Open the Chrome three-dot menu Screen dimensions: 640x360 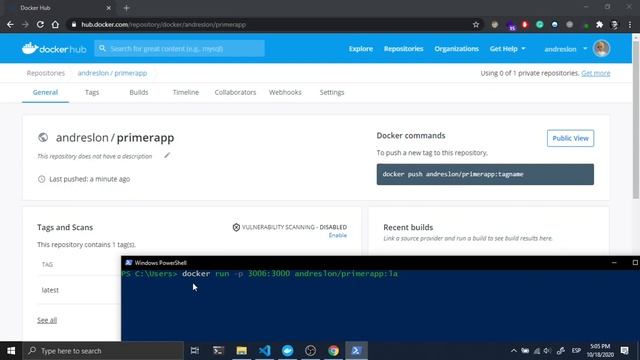630,24
